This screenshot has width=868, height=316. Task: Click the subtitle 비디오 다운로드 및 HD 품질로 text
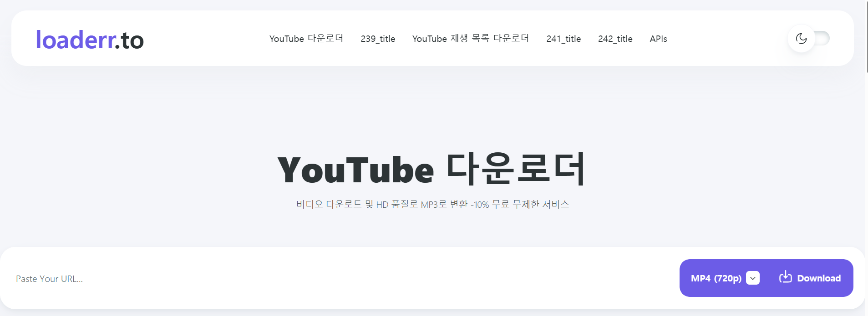pos(432,204)
